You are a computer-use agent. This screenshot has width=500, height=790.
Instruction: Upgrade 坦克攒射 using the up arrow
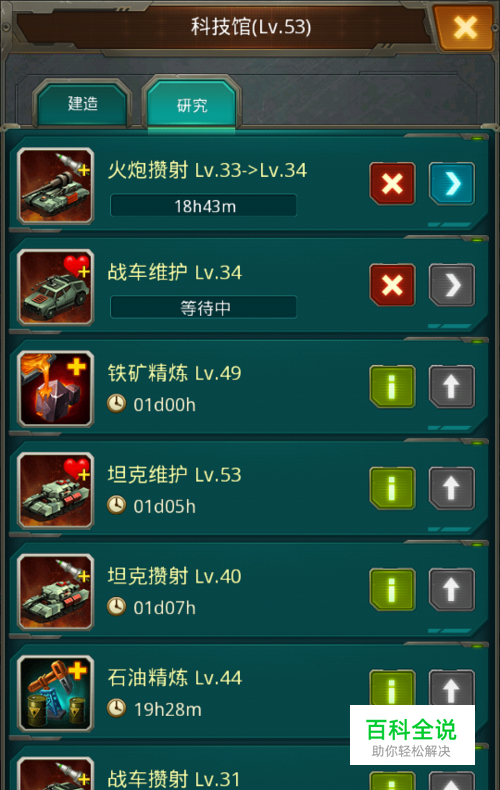[452, 589]
